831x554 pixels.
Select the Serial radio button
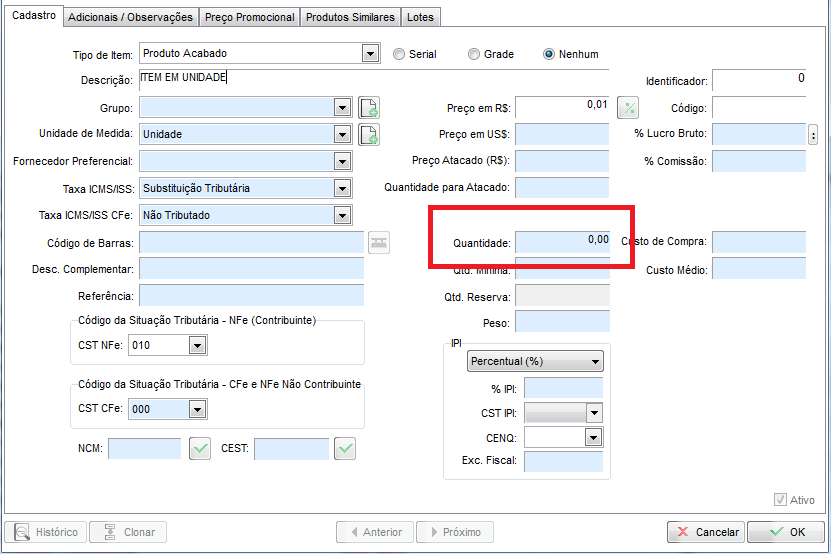coord(400,54)
